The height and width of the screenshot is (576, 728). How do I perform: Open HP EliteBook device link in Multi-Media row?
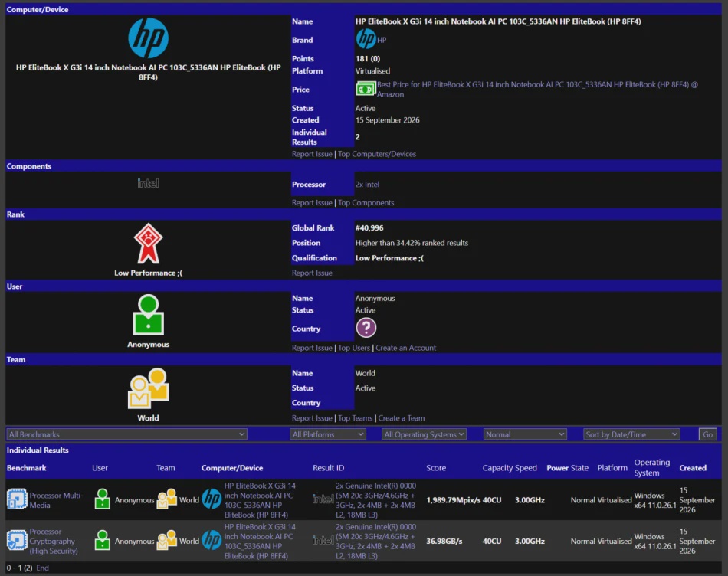pyautogui.click(x=260, y=500)
